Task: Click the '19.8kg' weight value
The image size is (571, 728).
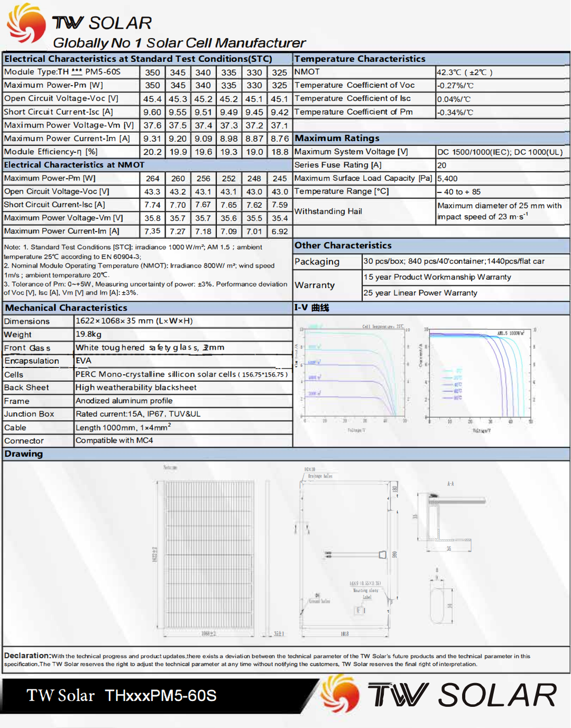Action: 88,334
